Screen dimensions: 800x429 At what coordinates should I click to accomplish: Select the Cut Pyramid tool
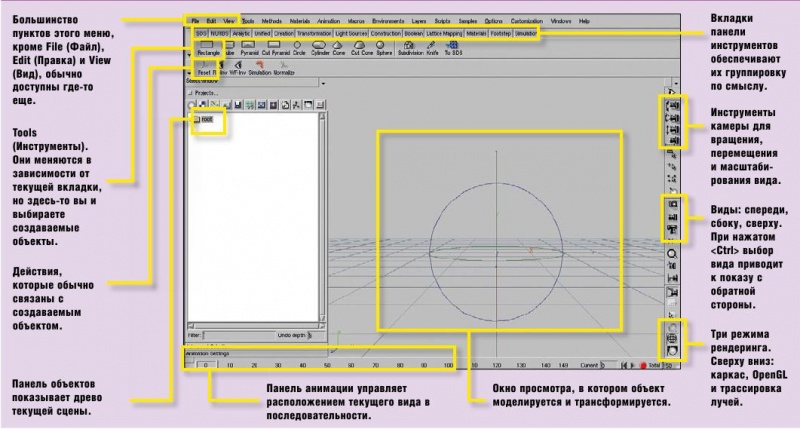(275, 48)
